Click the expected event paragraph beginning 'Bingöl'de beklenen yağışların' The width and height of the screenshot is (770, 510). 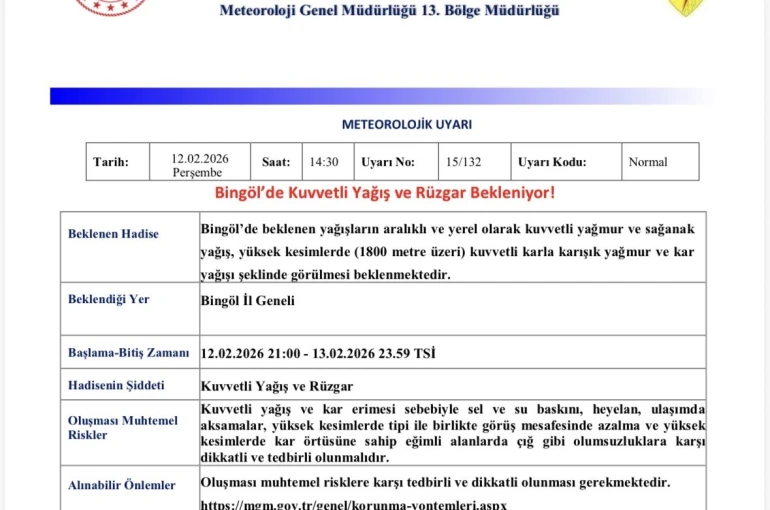[447, 251]
